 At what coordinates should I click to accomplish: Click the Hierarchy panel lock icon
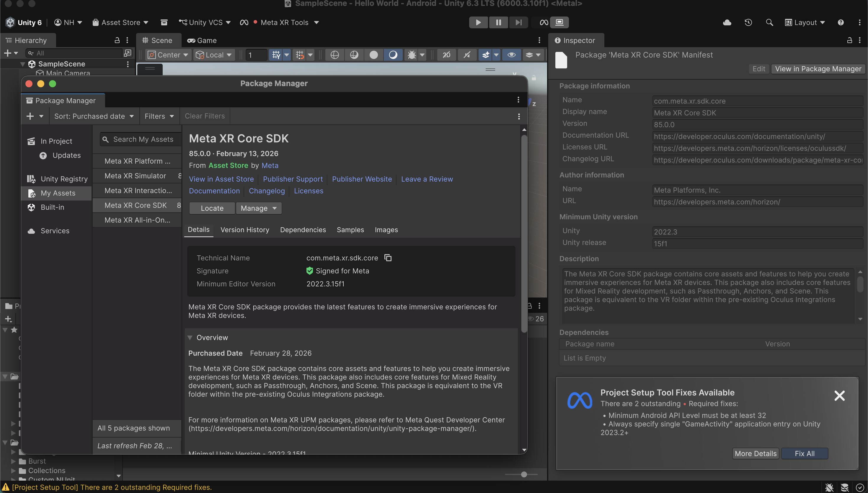[117, 40]
